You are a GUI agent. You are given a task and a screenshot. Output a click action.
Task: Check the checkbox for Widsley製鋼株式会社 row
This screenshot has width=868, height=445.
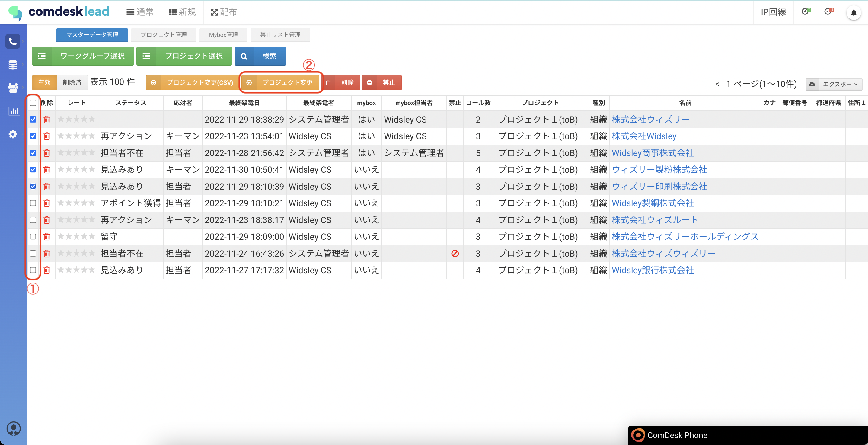tap(33, 203)
